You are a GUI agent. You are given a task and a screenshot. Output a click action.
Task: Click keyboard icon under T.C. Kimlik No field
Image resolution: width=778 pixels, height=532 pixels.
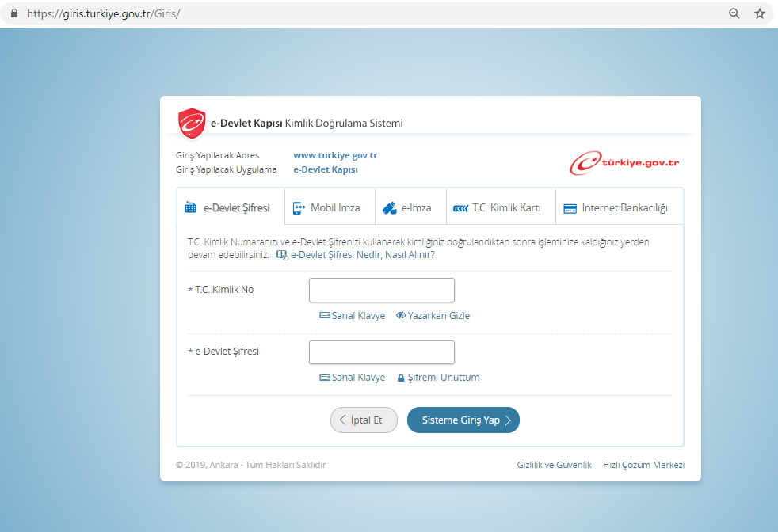325,315
